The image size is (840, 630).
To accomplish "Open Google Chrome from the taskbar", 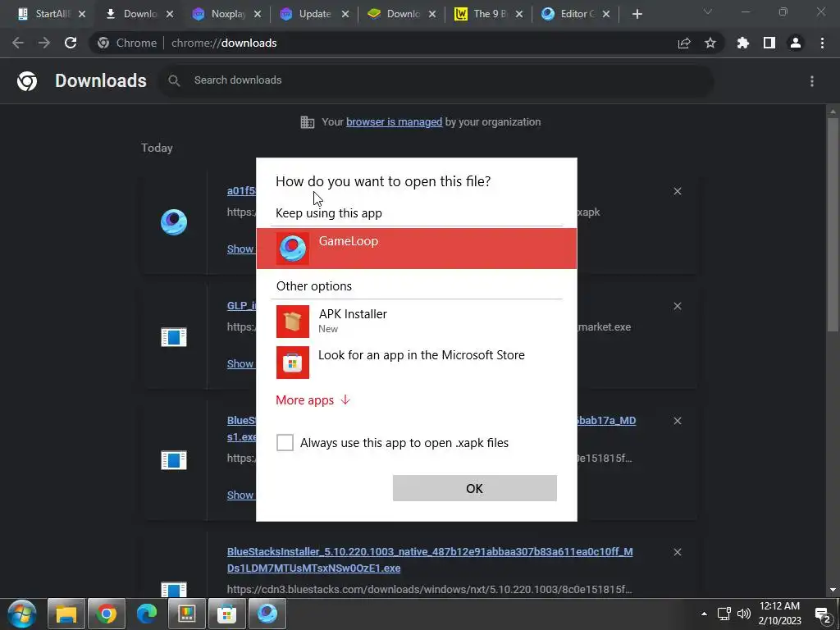I will tap(107, 614).
